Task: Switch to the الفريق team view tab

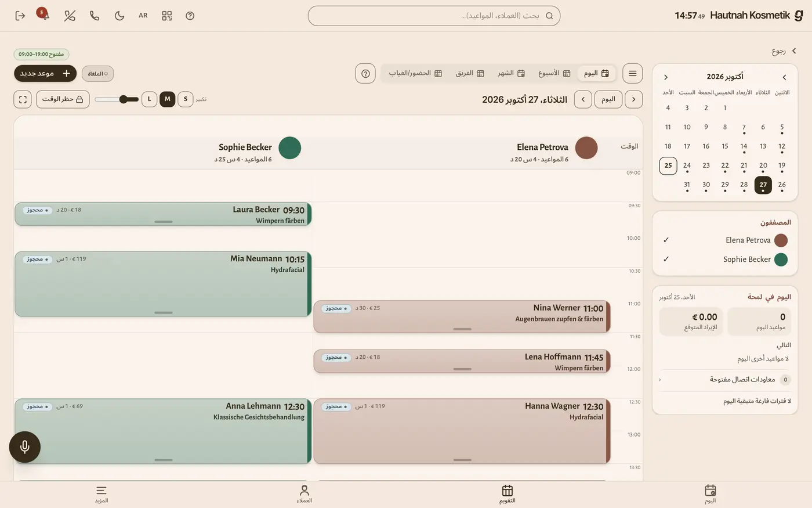Action: (x=470, y=74)
